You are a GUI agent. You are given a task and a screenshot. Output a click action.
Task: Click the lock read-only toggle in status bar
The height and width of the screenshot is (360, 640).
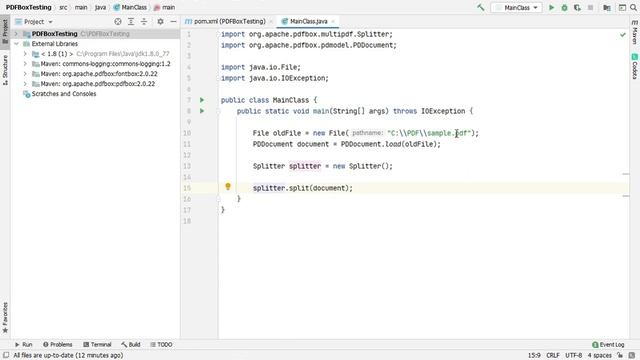pos(620,356)
